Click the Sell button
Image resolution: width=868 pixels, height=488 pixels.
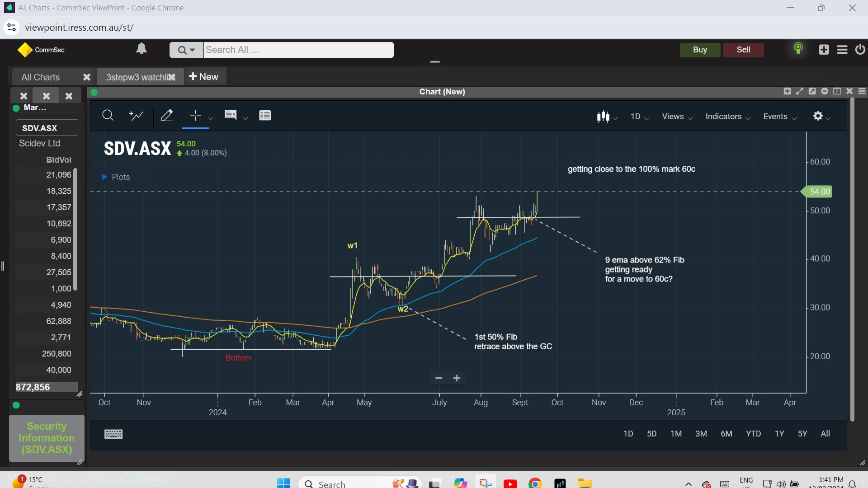(x=743, y=50)
